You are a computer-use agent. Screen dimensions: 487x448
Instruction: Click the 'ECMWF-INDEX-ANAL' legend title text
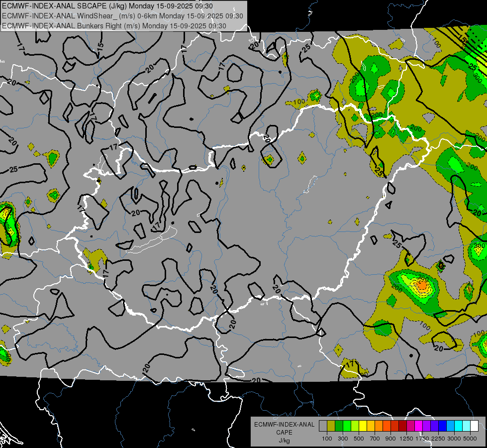tap(284, 425)
